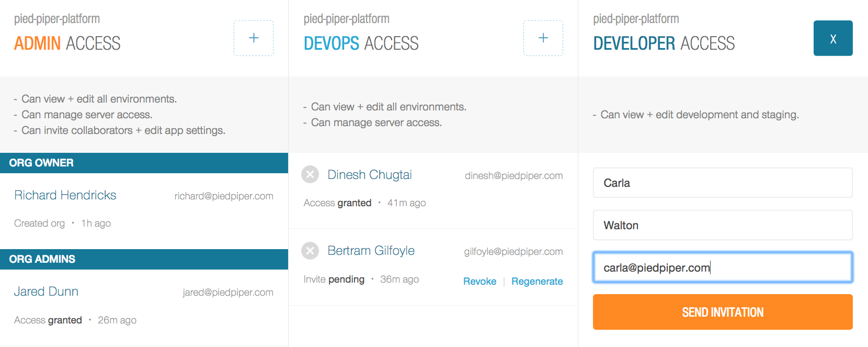The height and width of the screenshot is (347, 868).
Task: Click '41m ago' timestamp for Dinesh
Action: [407, 203]
